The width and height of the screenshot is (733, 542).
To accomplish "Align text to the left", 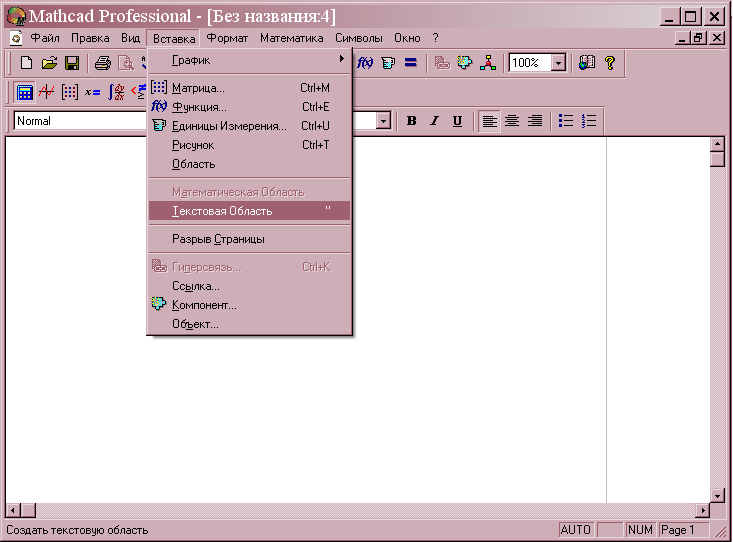I will [x=489, y=121].
